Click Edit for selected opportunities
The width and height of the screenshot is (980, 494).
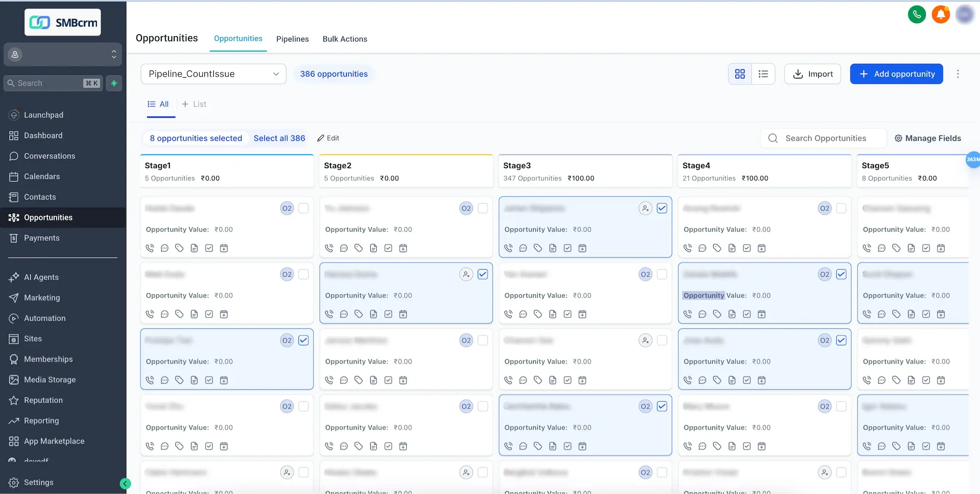pos(328,138)
